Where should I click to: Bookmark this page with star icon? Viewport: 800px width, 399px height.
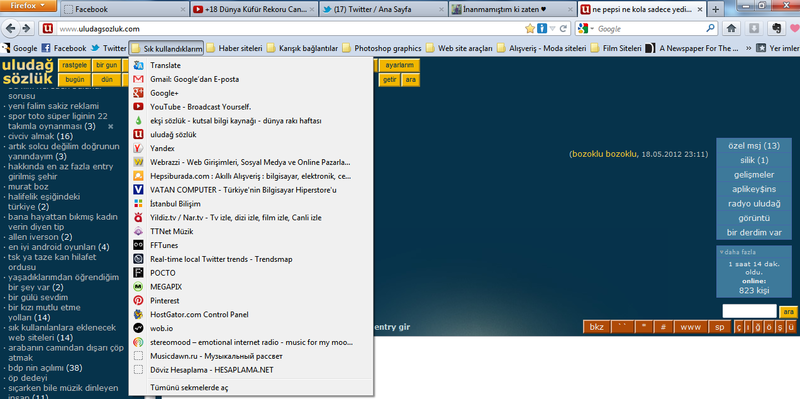click(x=530, y=29)
